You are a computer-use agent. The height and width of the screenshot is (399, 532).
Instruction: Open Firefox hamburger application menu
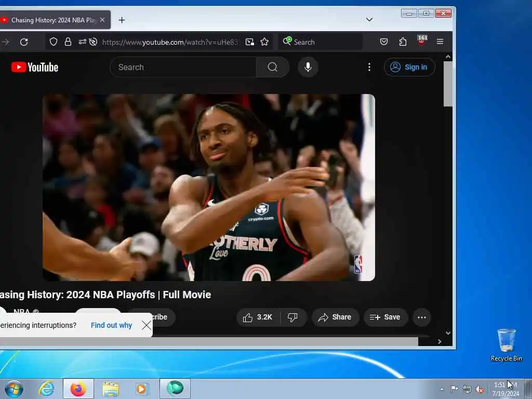click(440, 42)
